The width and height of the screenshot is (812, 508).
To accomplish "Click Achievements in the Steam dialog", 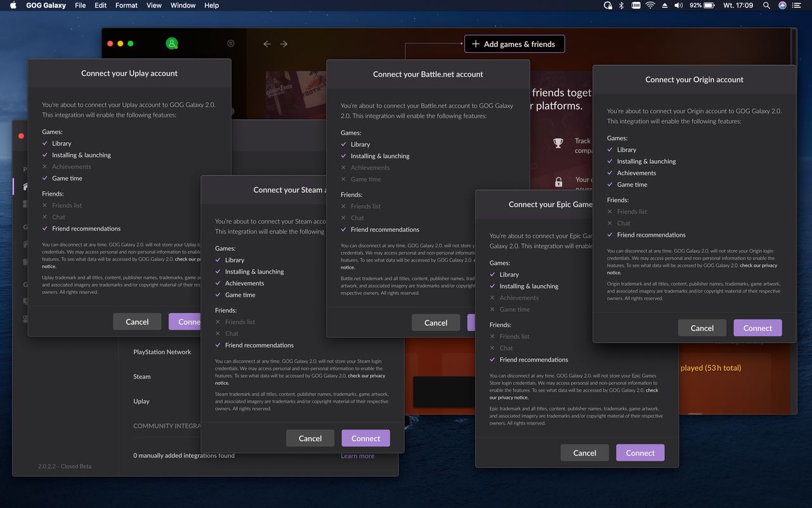I will pyautogui.click(x=244, y=283).
